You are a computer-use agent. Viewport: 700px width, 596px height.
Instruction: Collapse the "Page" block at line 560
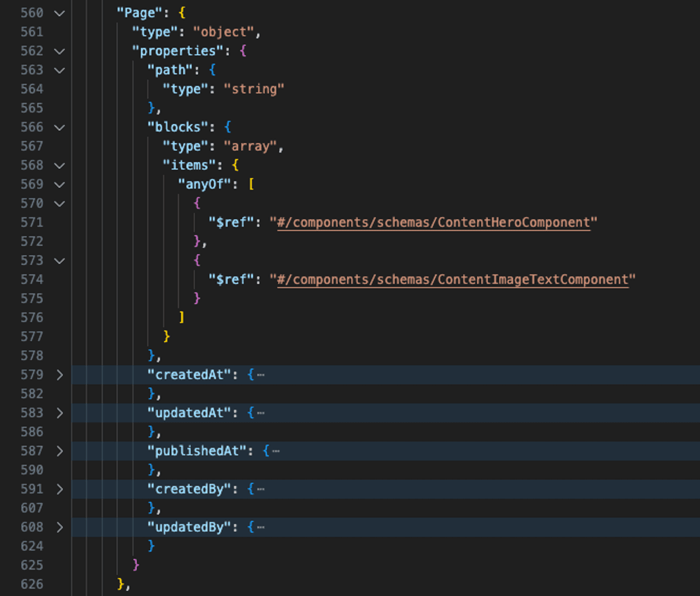(59, 13)
